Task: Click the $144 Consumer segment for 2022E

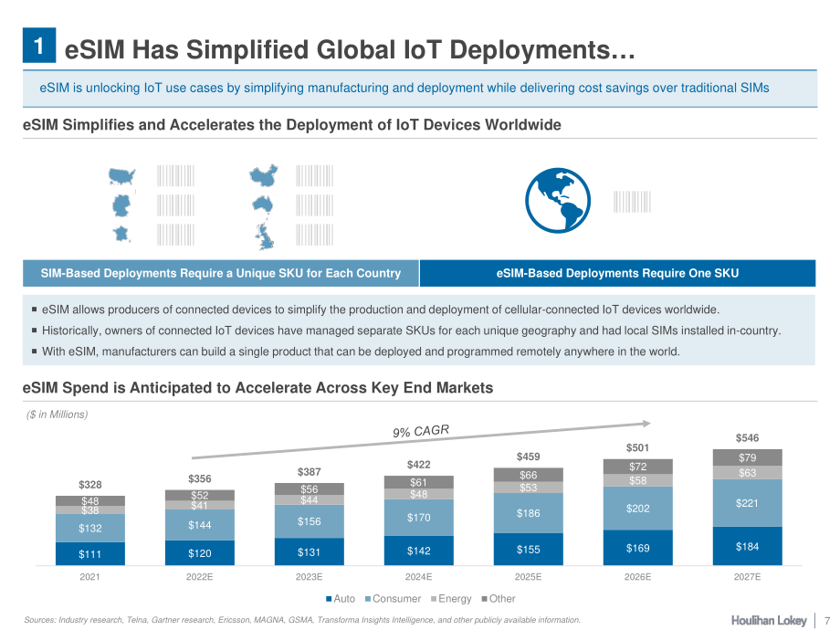Action: click(200, 525)
